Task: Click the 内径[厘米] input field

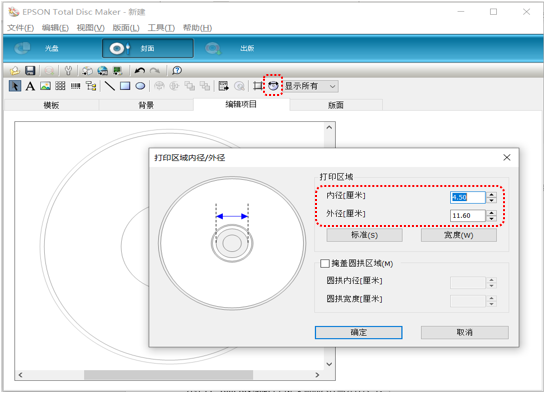Action: [468, 197]
